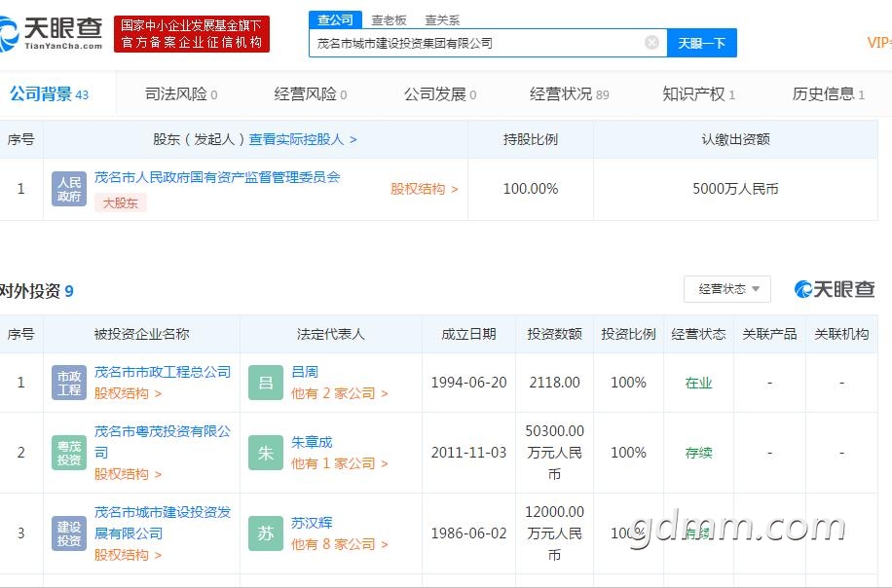Open the 知识产权 tab
Screen dimensions: 892x588
pos(698,93)
